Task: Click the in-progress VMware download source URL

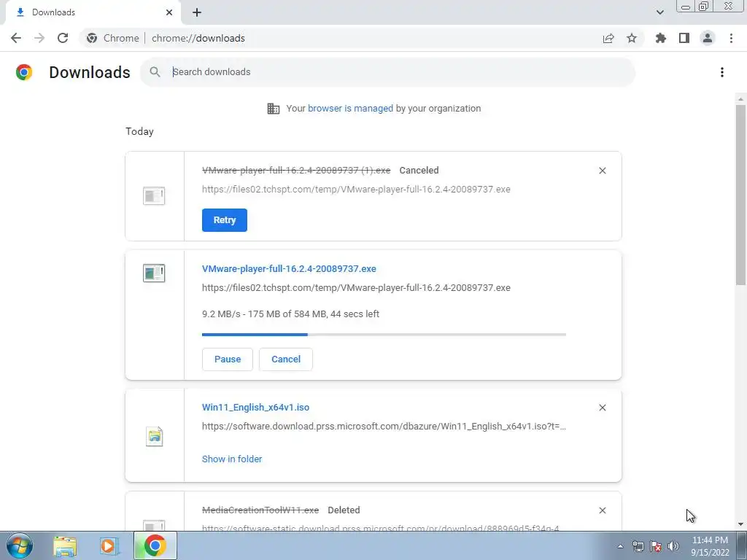Action: pyautogui.click(x=356, y=287)
